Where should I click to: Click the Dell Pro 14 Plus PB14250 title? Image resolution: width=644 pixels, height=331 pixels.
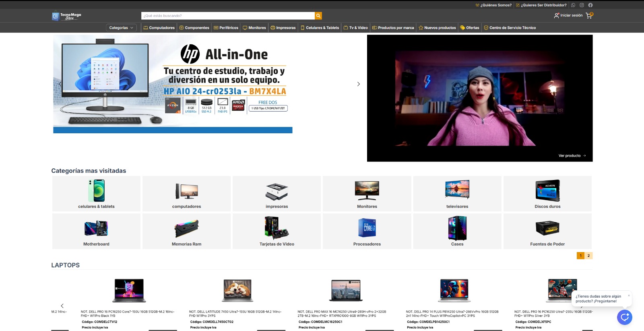pos(452,314)
